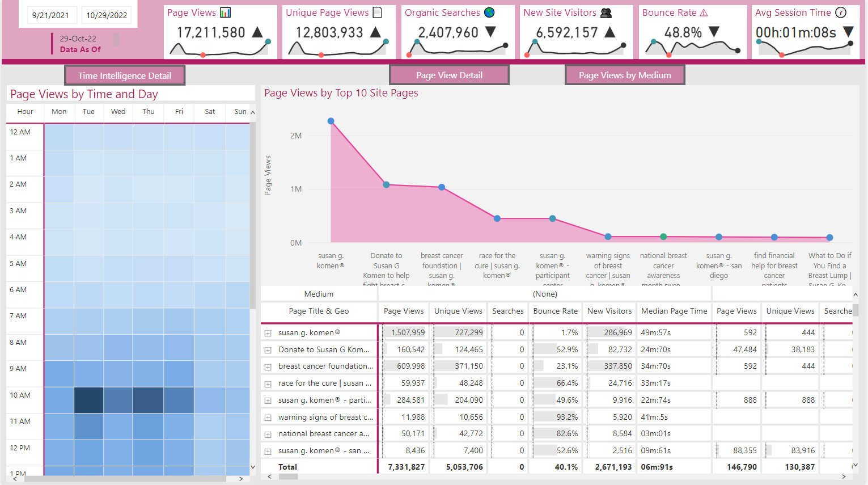Expand the first 'susan g. komen®' row

268,333
